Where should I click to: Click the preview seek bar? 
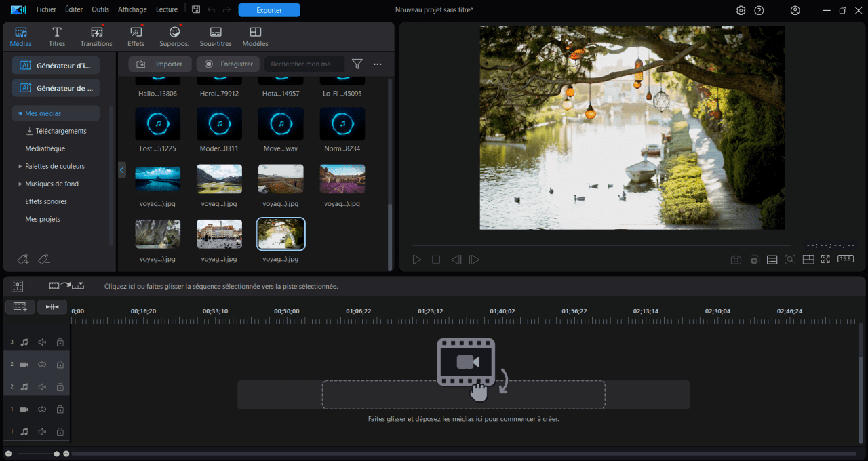601,245
